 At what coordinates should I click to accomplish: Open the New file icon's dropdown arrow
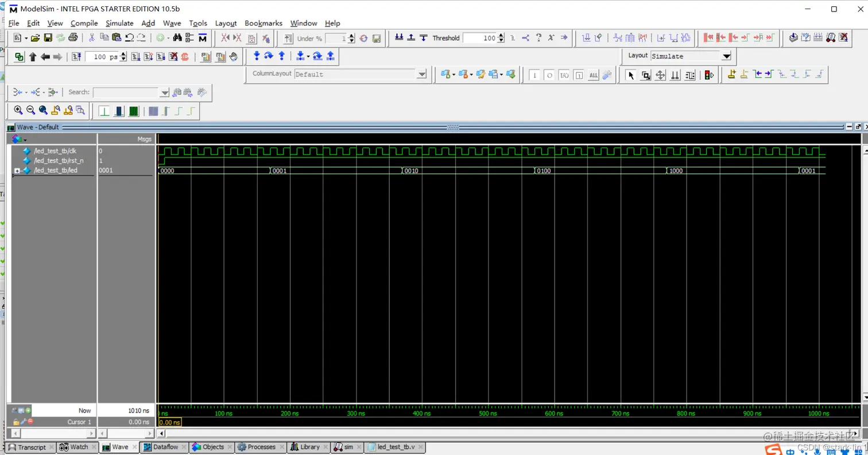click(26, 38)
